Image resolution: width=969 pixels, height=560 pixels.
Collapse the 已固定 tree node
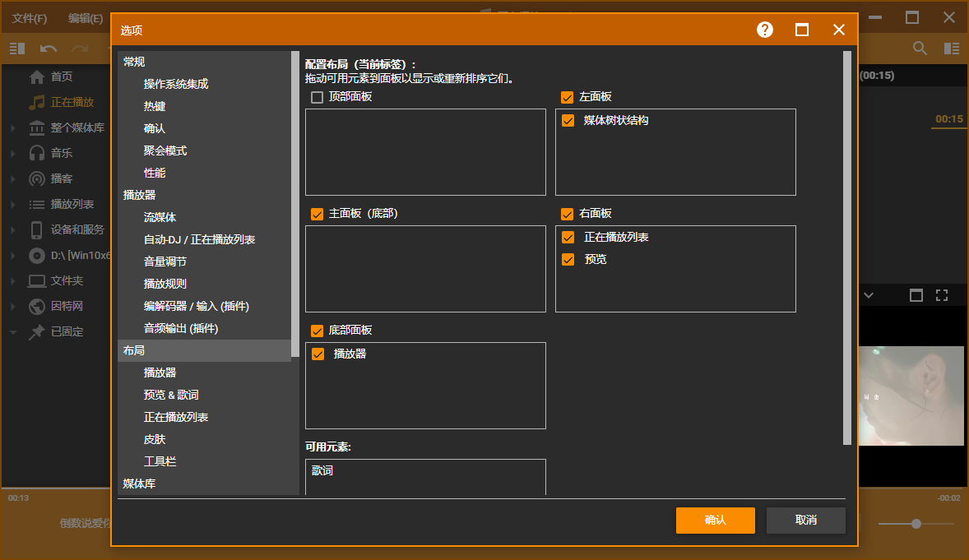click(13, 332)
